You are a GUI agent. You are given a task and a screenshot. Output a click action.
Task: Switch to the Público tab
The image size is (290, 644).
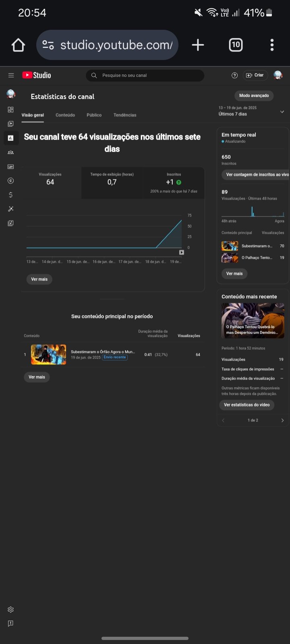[94, 115]
